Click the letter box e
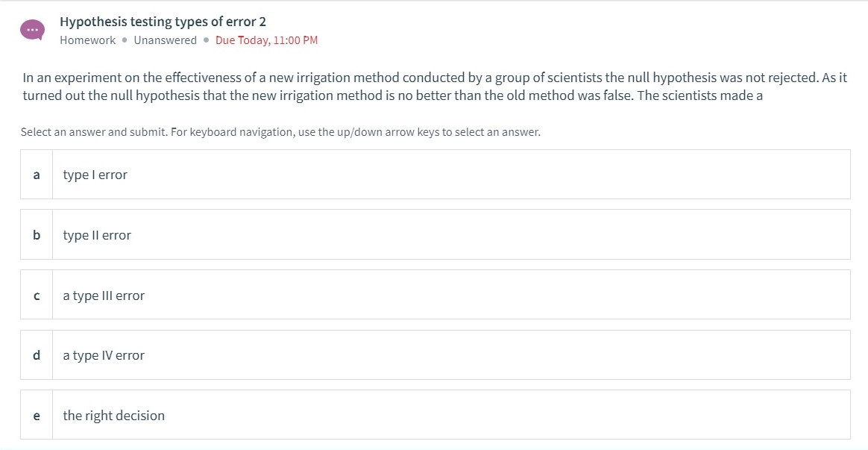868x450 pixels. [x=36, y=415]
